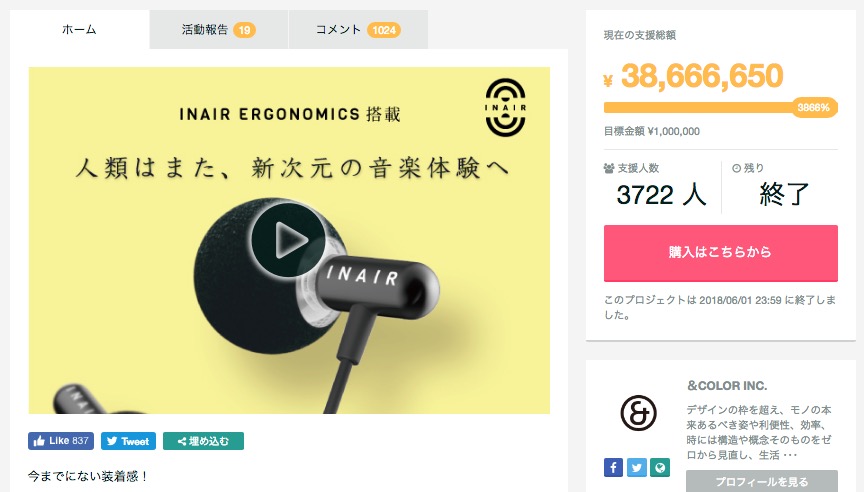Image resolution: width=864 pixels, height=492 pixels.
Task: Visit &COLOR INC. website globe icon
Action: point(660,467)
